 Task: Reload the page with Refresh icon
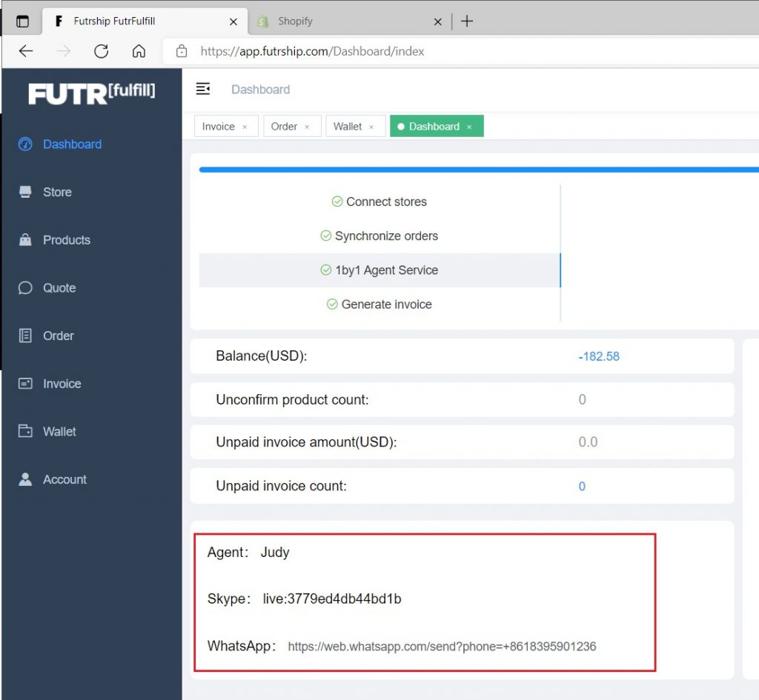point(101,51)
